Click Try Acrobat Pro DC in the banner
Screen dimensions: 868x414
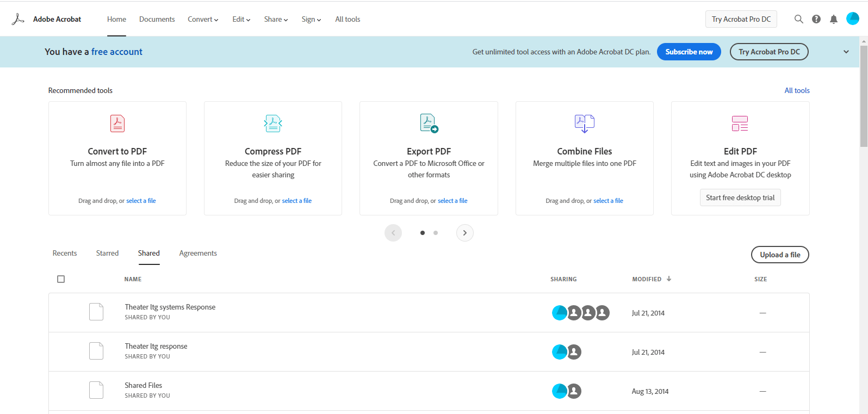769,52
